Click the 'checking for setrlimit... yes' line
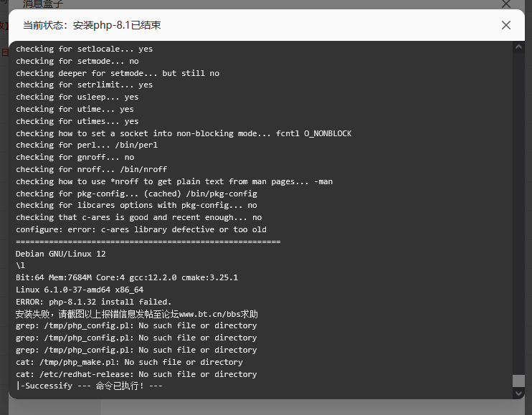The width and height of the screenshot is (532, 415). point(84,85)
